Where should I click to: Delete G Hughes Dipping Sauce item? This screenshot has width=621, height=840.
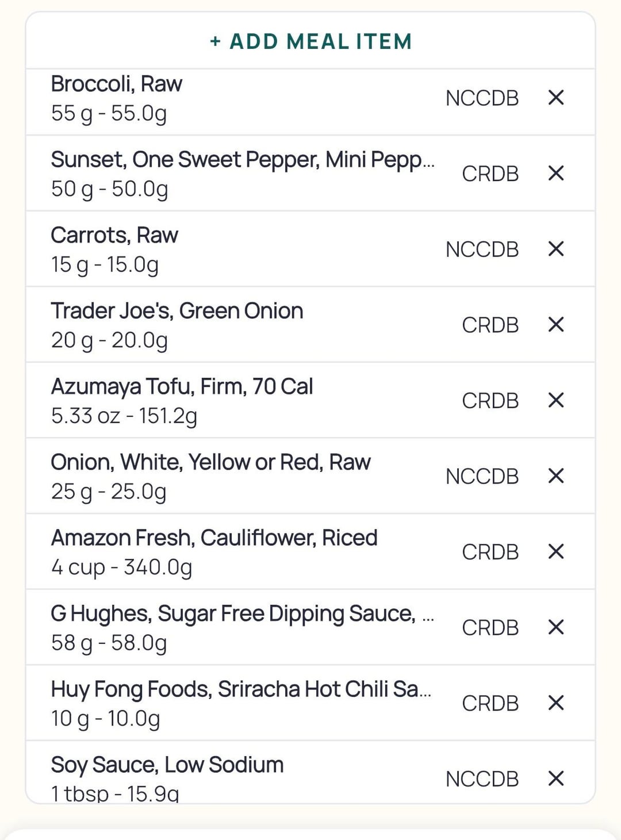[x=555, y=627]
